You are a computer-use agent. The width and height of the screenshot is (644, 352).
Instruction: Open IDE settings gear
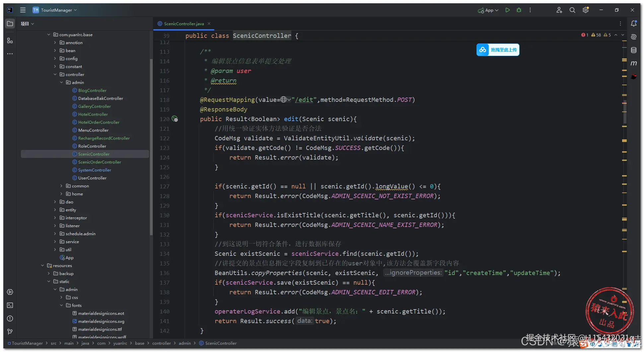pos(586,10)
